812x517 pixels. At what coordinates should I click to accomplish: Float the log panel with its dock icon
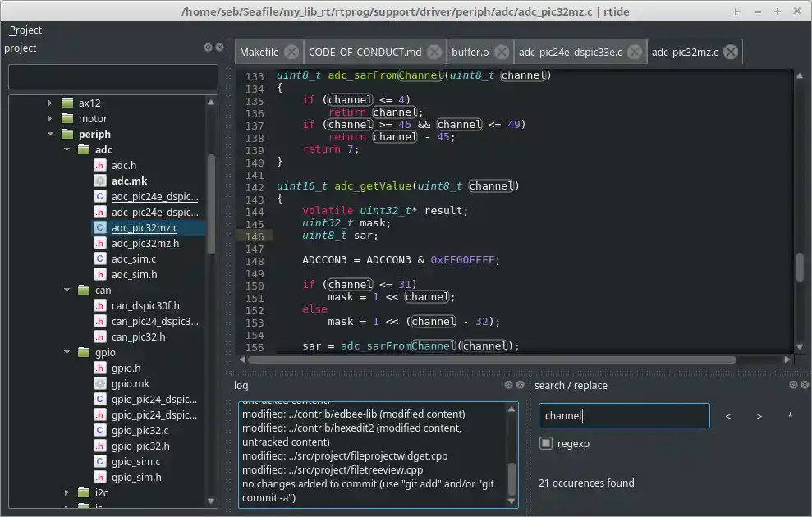508,385
